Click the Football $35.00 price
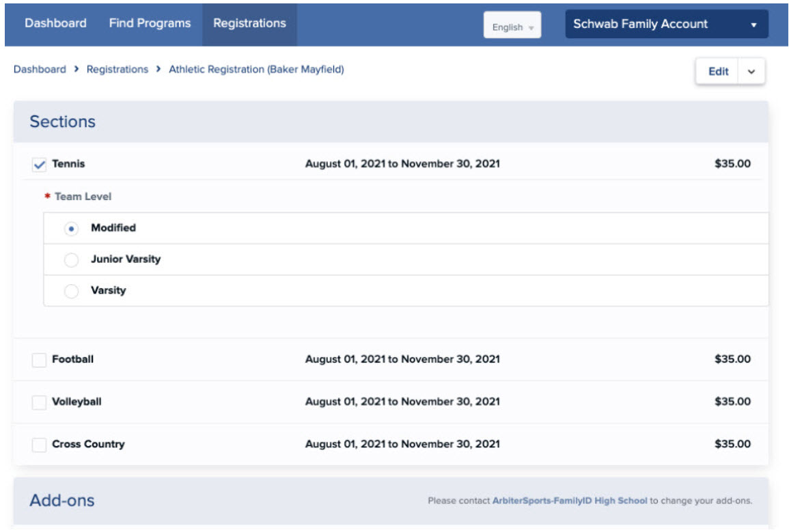The height and width of the screenshot is (532, 789). (x=732, y=359)
